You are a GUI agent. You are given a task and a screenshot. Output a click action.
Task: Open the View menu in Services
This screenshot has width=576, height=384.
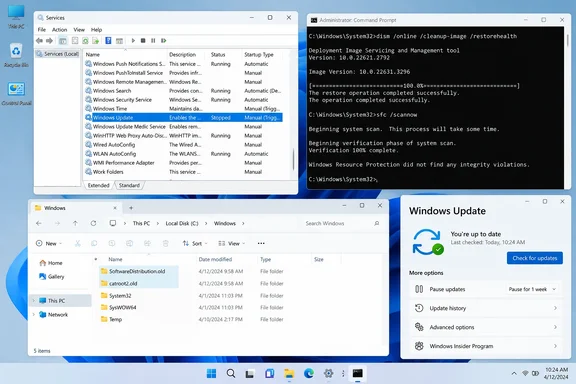pos(79,30)
